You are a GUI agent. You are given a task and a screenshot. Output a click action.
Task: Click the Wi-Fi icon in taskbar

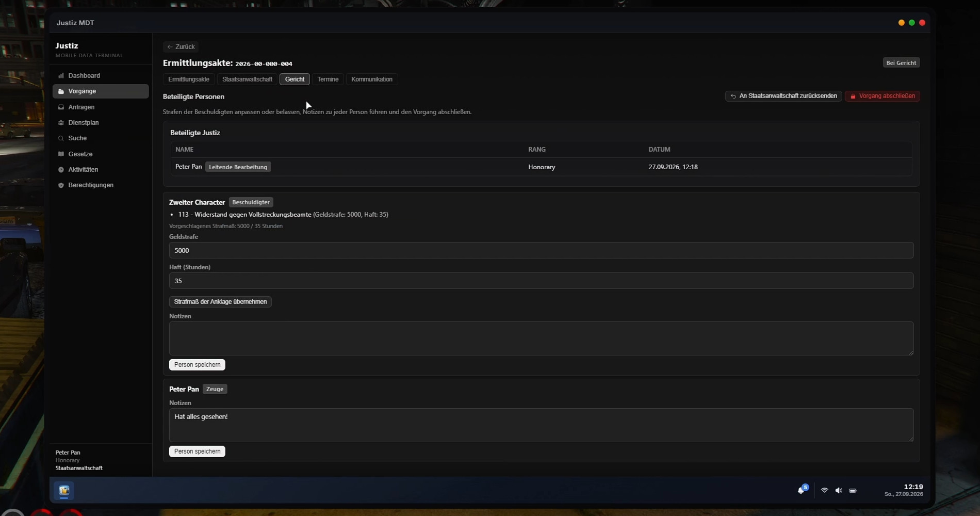tap(824, 490)
